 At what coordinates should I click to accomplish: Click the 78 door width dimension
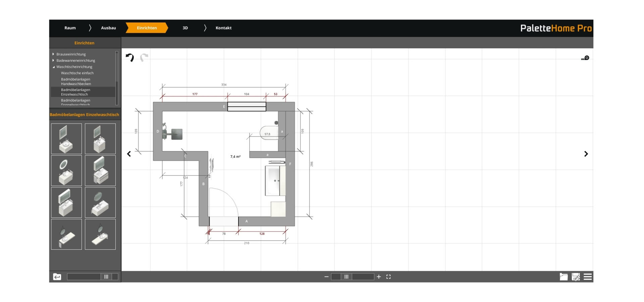(x=224, y=234)
